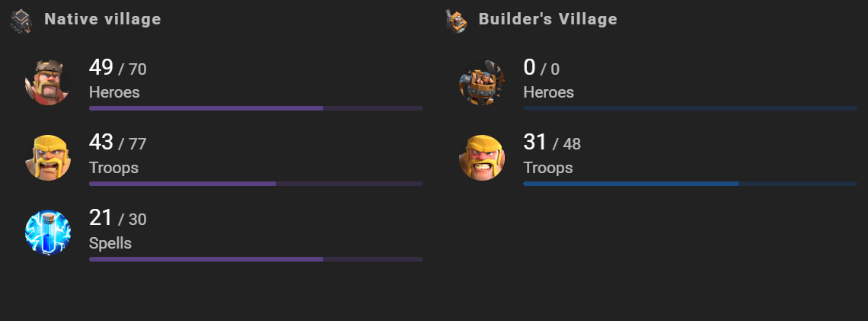Click the 0 / 0 heroes count

[541, 69]
